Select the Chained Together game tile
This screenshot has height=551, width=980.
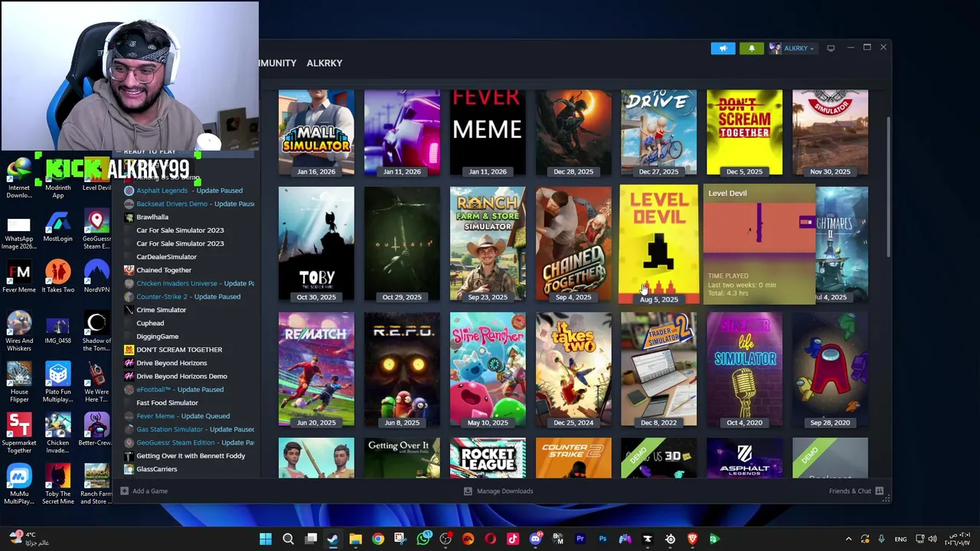click(573, 244)
